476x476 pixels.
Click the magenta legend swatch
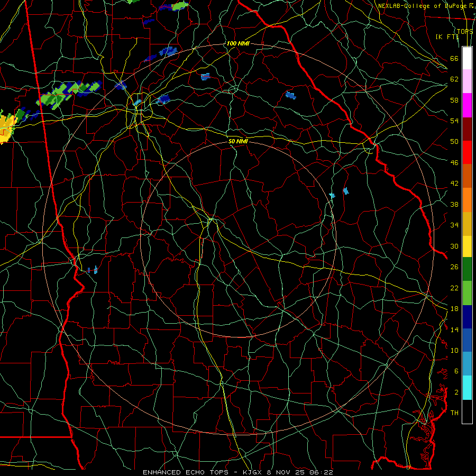pyautogui.click(x=467, y=105)
